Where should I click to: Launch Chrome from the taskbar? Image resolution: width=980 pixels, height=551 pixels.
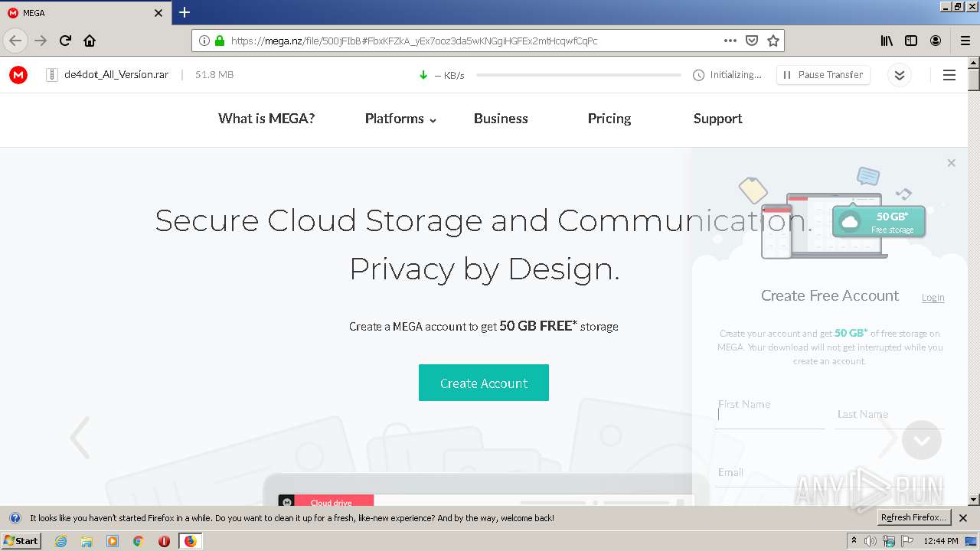click(139, 541)
